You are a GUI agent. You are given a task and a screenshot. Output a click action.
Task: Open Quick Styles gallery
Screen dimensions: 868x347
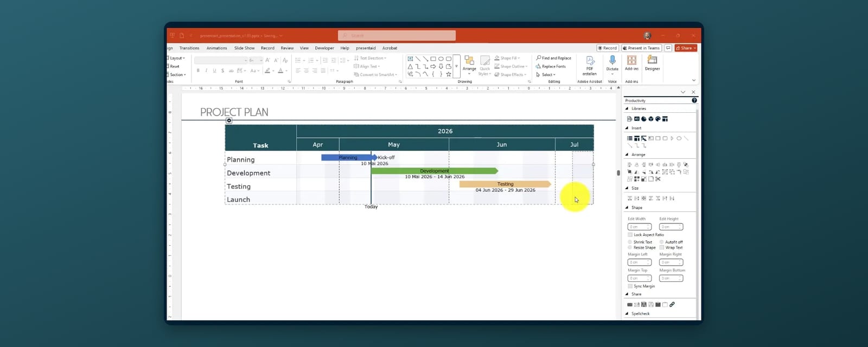[484, 65]
